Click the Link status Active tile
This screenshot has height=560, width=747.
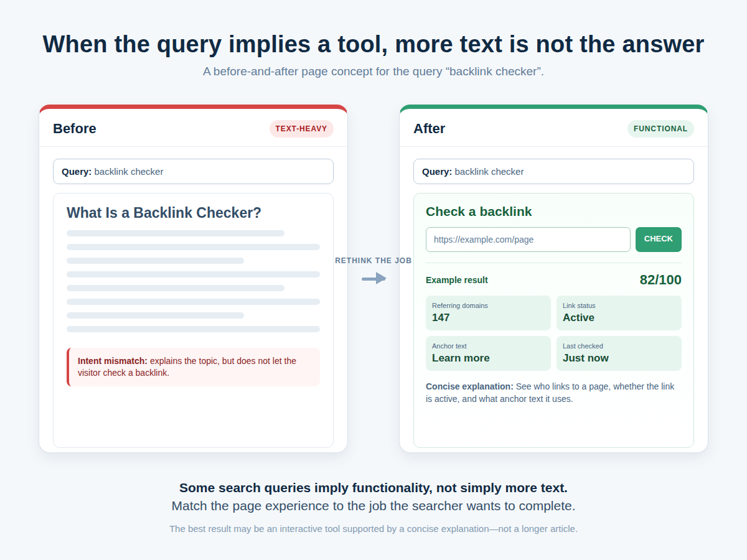pyautogui.click(x=619, y=313)
